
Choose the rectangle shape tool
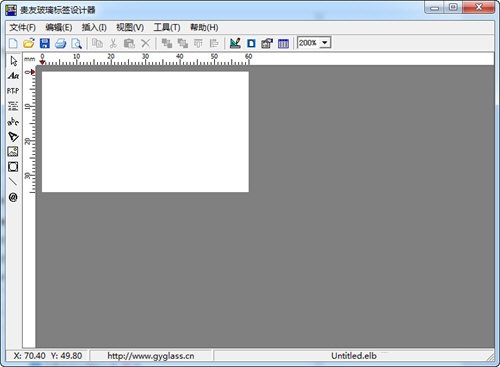pyautogui.click(x=13, y=167)
